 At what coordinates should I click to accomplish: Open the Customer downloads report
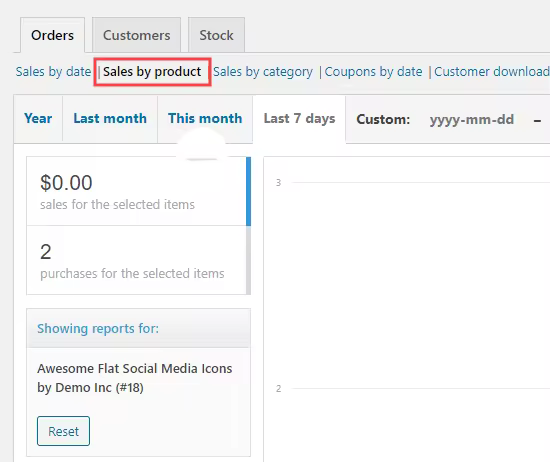492,72
